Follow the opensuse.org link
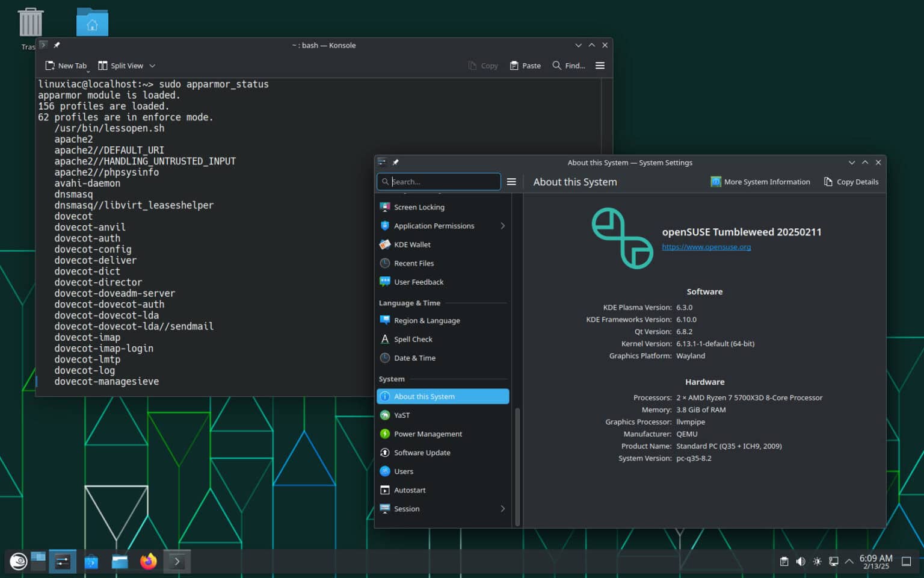 pos(706,246)
